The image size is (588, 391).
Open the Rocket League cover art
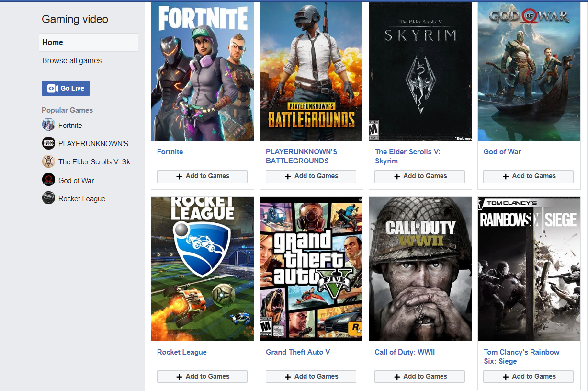[203, 269]
